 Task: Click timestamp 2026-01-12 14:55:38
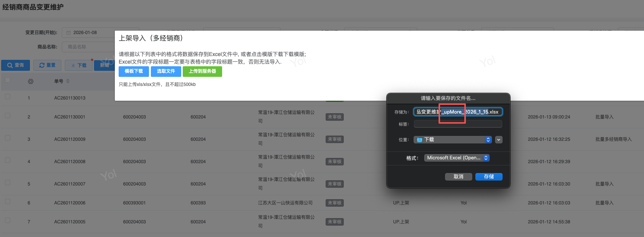[x=549, y=222]
